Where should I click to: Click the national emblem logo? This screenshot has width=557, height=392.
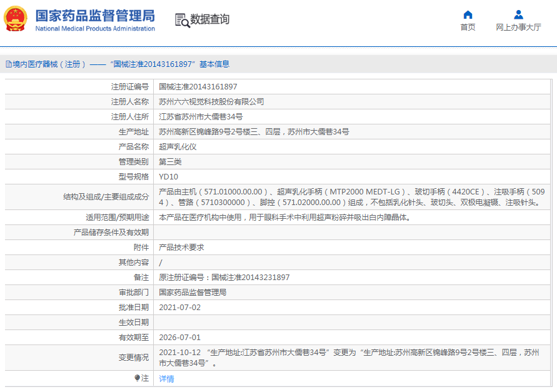coord(16,19)
